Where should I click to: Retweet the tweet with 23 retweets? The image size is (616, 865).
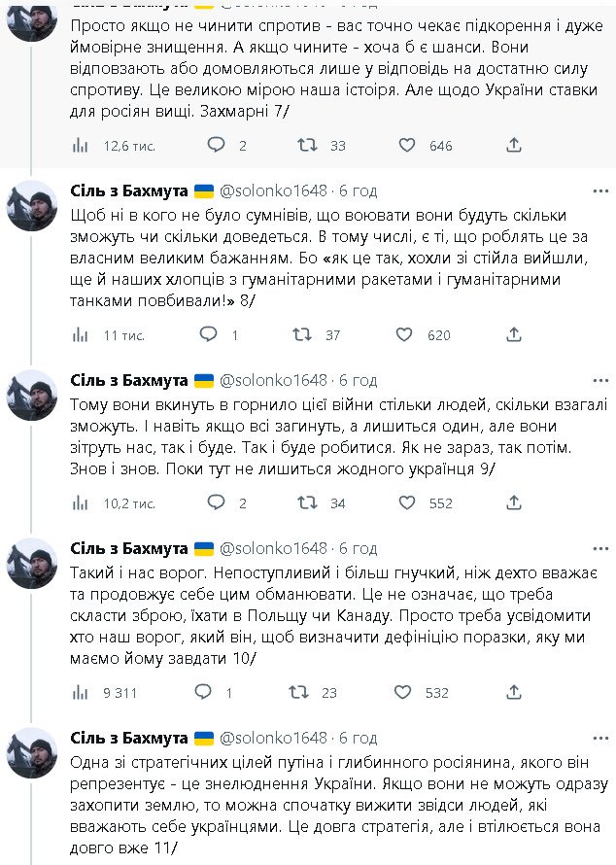pos(302,692)
